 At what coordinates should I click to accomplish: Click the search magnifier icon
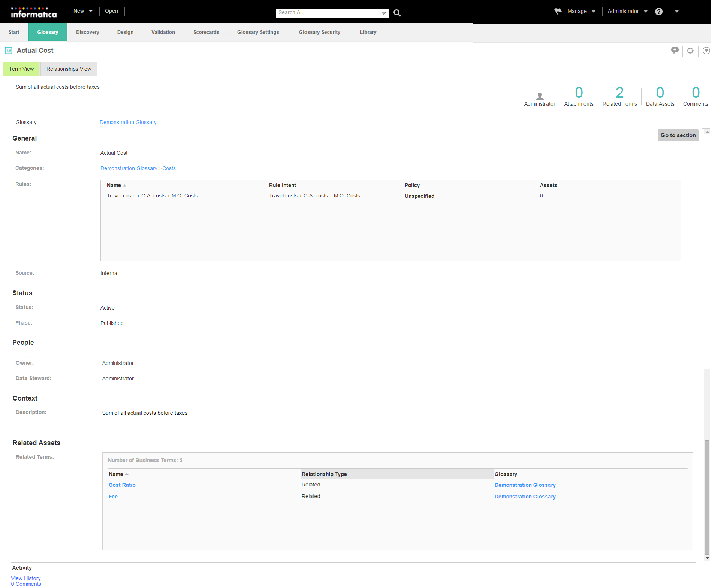(397, 13)
